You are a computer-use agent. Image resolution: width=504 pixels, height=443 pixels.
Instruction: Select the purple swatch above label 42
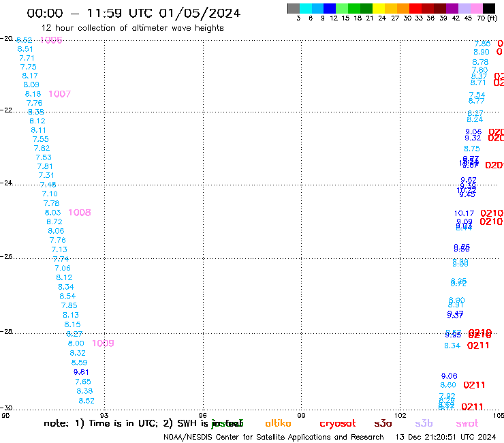[452, 8]
